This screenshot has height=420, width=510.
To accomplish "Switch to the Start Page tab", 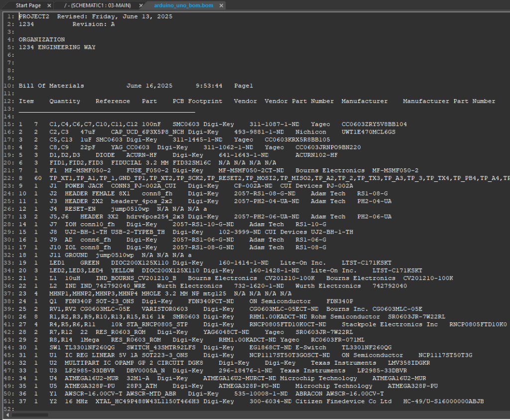I will [28, 5].
